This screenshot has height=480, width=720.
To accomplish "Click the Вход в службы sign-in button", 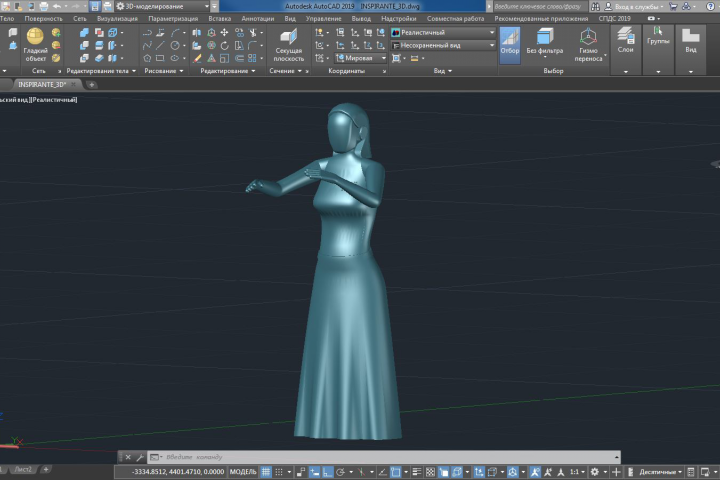I will pyautogui.click(x=634, y=6).
